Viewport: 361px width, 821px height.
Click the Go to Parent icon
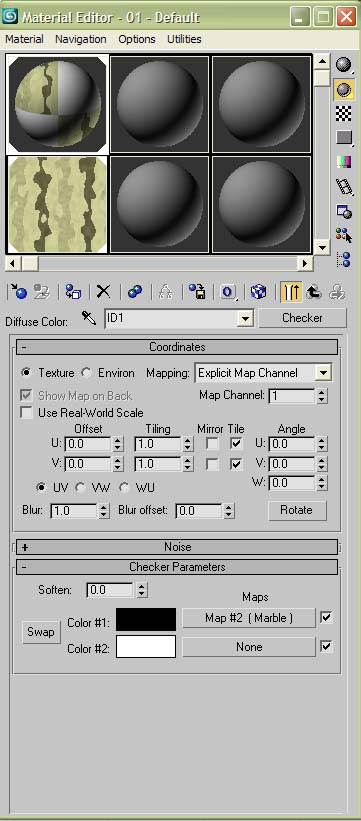click(314, 292)
